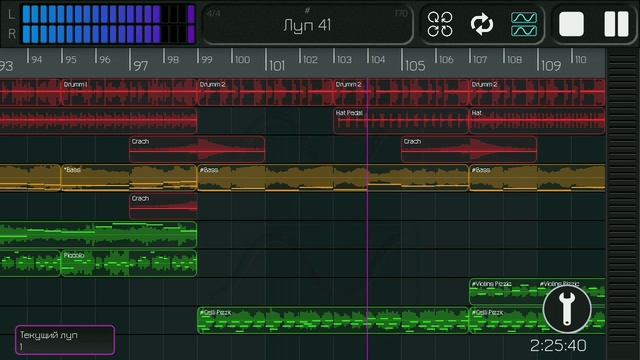
Task: Select the #Bass clip starting at bar 99
Action: pyautogui.click(x=333, y=178)
